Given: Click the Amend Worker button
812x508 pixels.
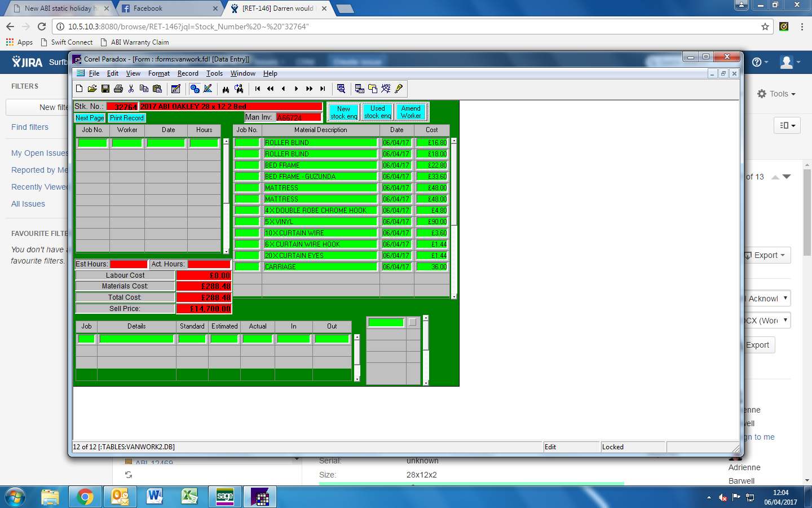Looking at the screenshot, I should pyautogui.click(x=411, y=112).
